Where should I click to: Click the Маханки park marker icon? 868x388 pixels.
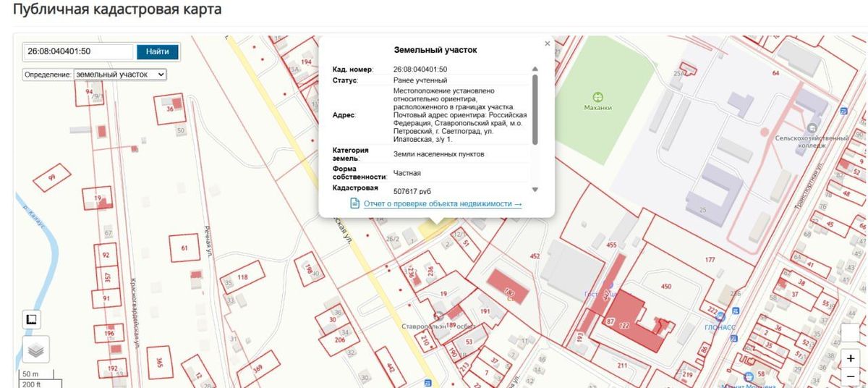point(597,96)
